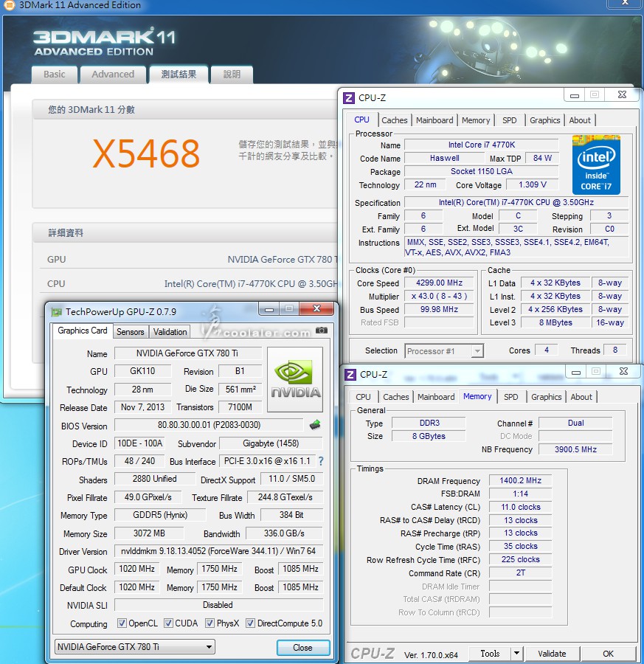
Task: Minimize the lower CPU-Z Memory window
Action: (576, 372)
